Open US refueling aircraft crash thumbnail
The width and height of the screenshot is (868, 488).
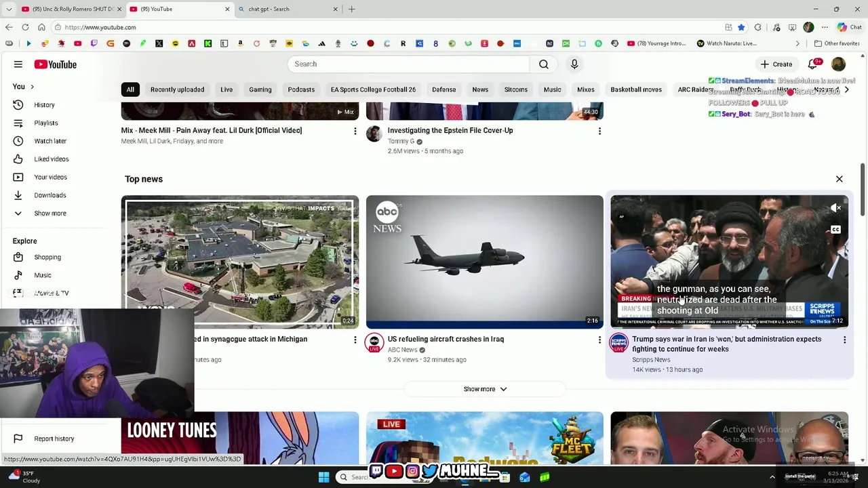click(x=484, y=262)
